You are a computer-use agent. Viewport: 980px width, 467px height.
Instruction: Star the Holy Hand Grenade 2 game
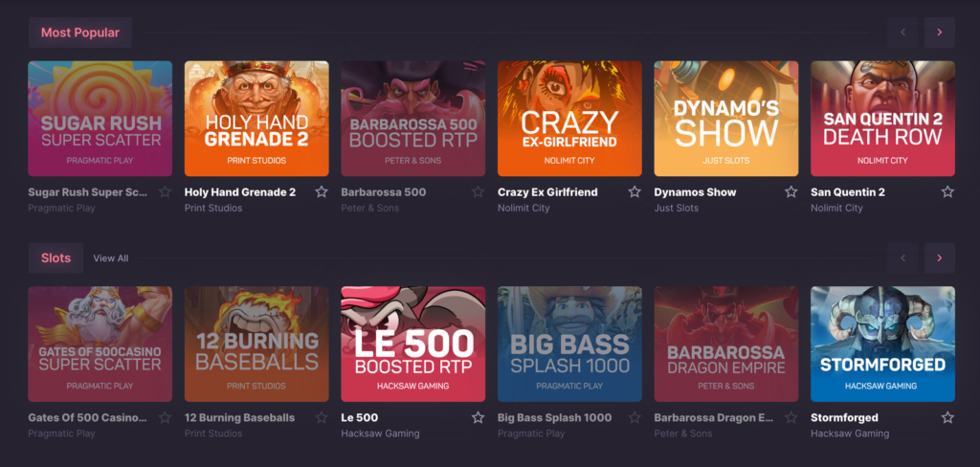(x=322, y=192)
